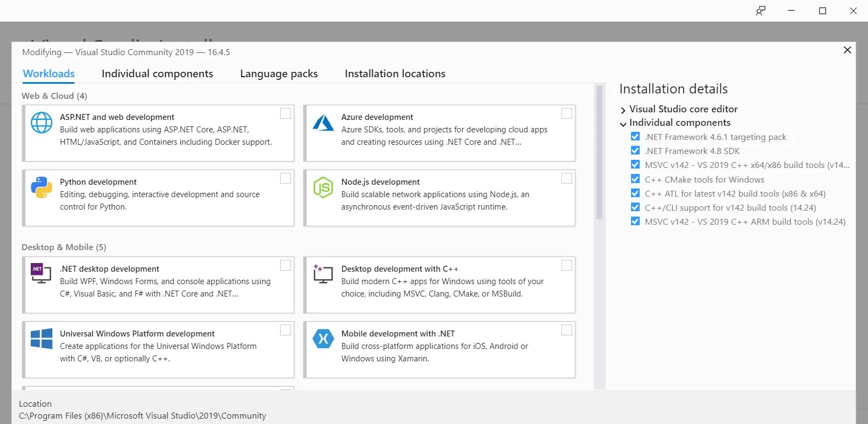Image resolution: width=868 pixels, height=424 pixels.
Task: Check the Desktop development with C++ workload
Action: click(x=567, y=265)
